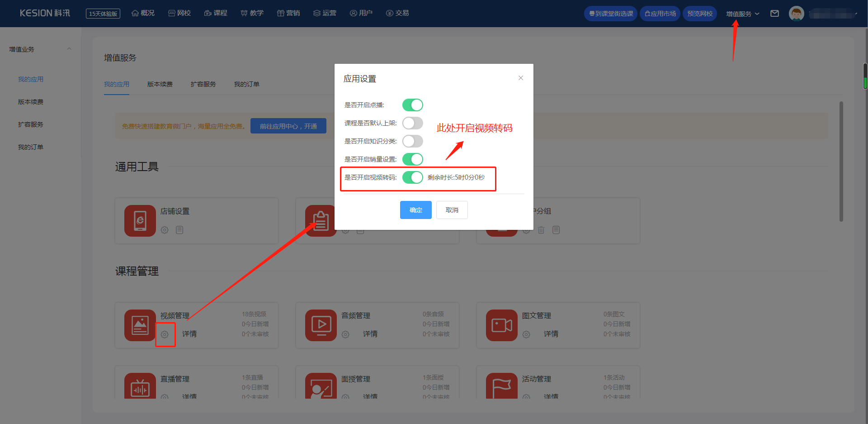Click the page content vertical scrollbar
Image resolution: width=868 pixels, height=424 pixels.
pyautogui.click(x=841, y=162)
